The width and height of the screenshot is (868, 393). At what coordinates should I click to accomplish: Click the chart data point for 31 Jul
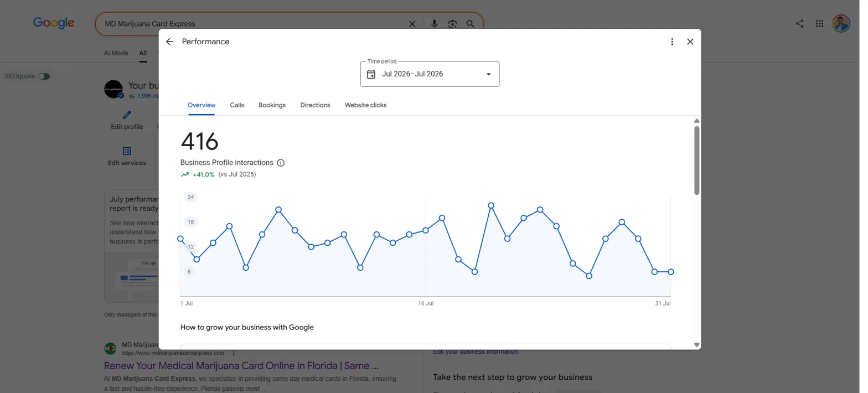(671, 272)
